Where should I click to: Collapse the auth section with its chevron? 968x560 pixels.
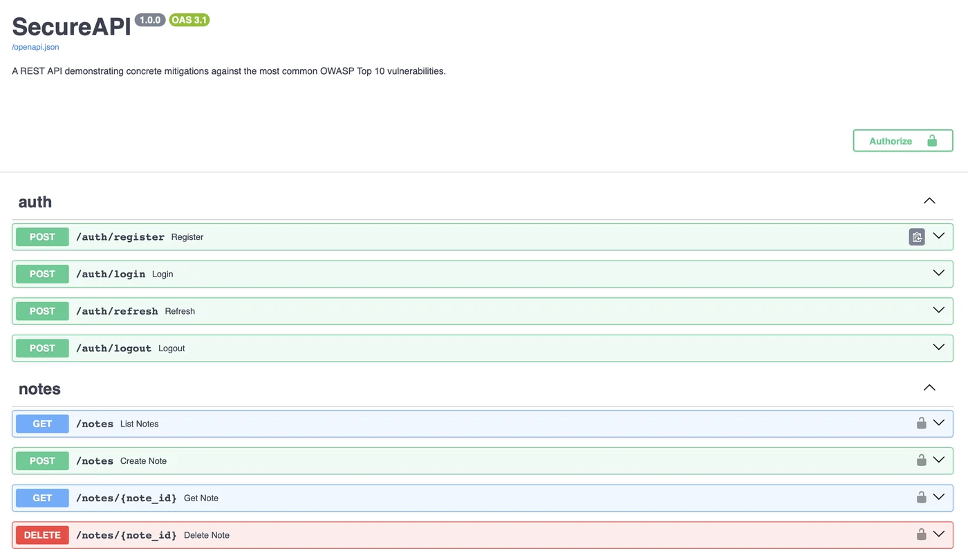click(929, 201)
